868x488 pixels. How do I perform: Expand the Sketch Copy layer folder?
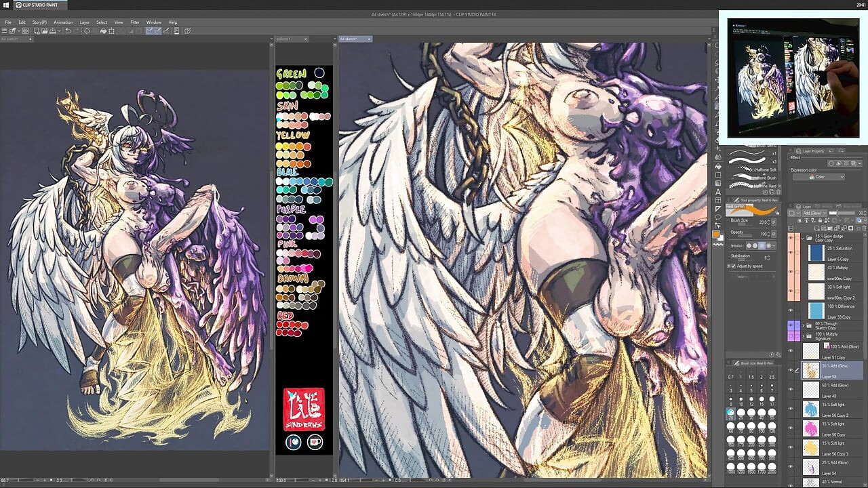(803, 325)
